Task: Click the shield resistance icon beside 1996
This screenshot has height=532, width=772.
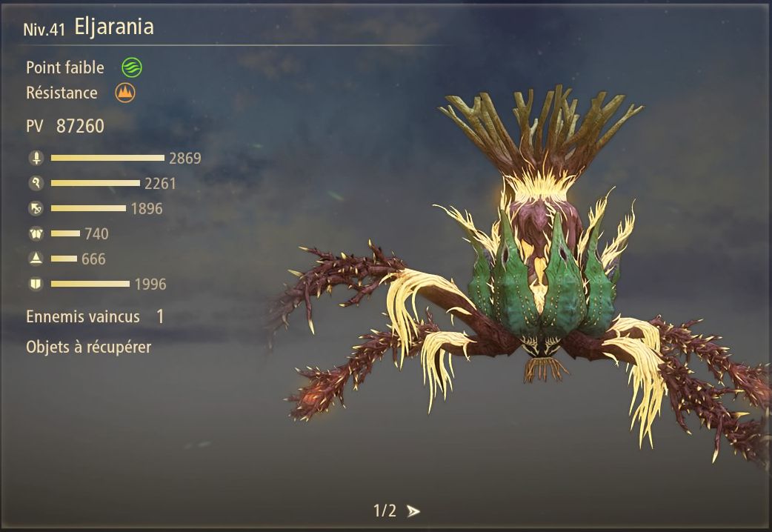Action: (36, 284)
